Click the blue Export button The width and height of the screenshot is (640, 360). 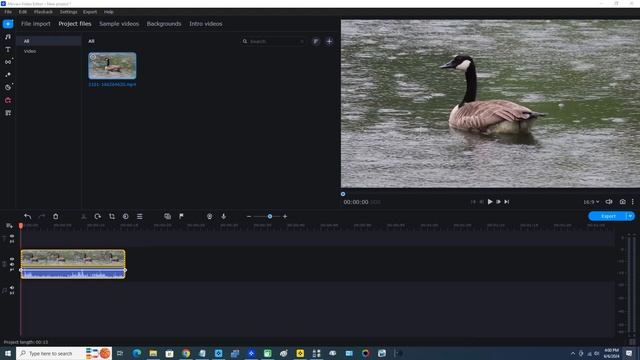[608, 216]
